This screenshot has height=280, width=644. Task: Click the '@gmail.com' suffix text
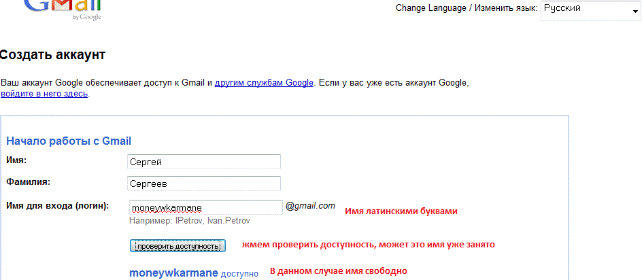coord(310,206)
